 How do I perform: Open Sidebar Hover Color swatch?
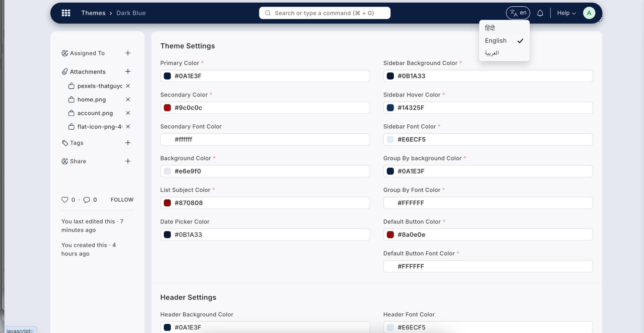(x=390, y=108)
